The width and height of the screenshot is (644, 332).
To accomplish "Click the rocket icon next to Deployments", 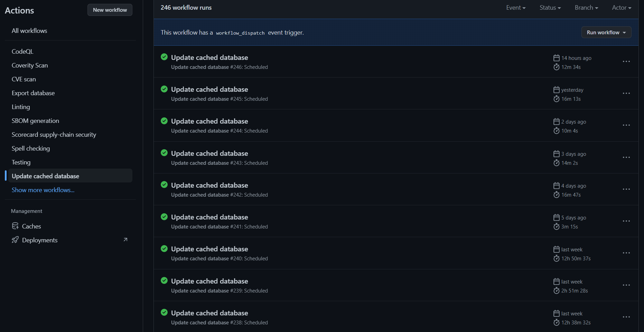I will coord(16,240).
